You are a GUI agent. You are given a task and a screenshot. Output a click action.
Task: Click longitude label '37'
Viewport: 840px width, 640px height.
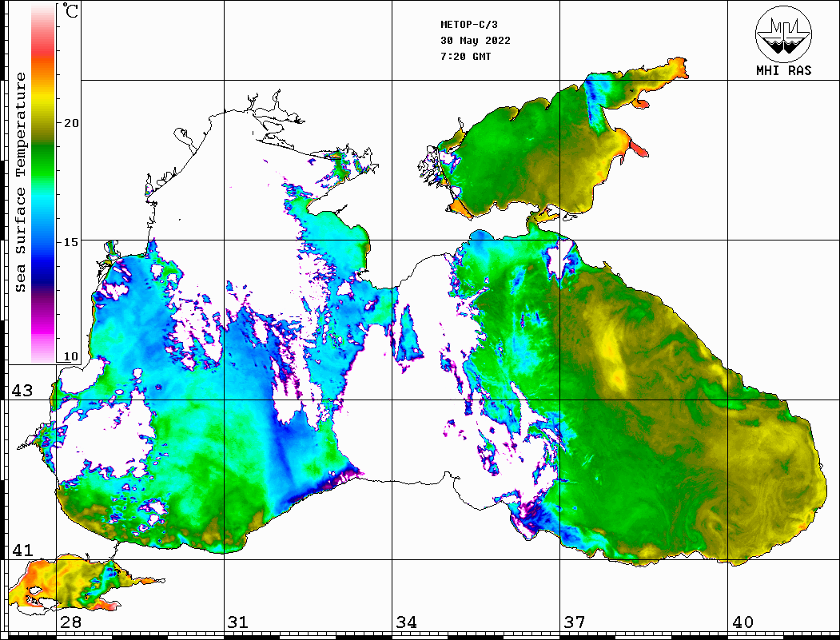pos(575,622)
